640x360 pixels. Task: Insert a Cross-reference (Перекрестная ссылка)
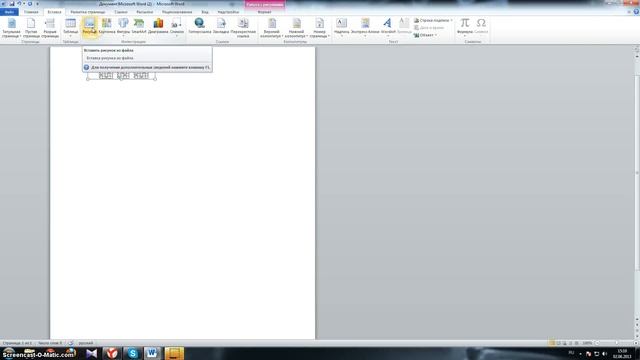[243, 28]
